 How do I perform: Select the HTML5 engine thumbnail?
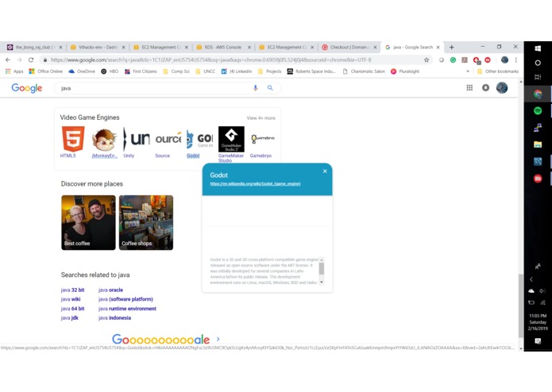tap(73, 139)
